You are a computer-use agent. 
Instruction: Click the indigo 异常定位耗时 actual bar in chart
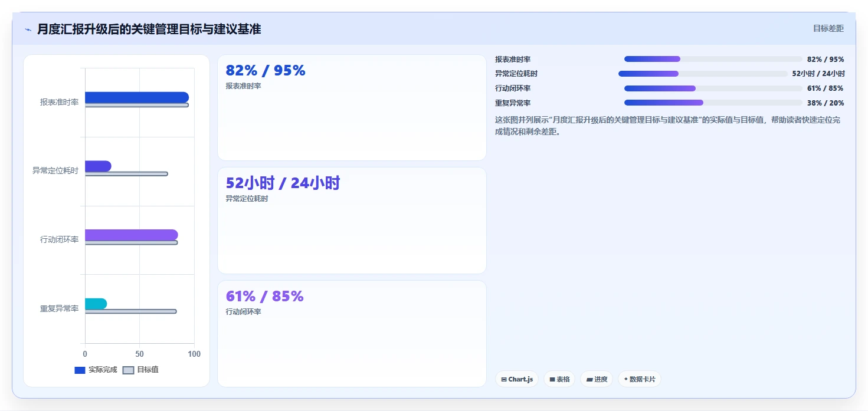pyautogui.click(x=98, y=166)
